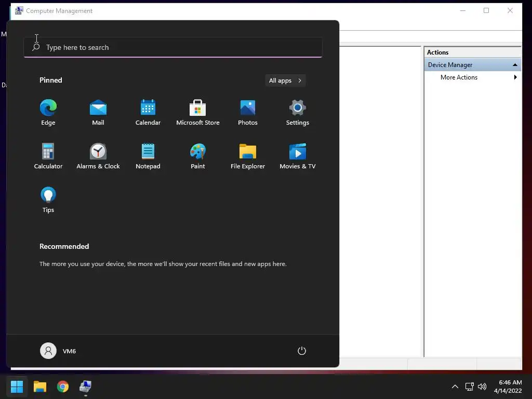Click the power button icon
This screenshot has height=399, width=532.
coord(302,351)
